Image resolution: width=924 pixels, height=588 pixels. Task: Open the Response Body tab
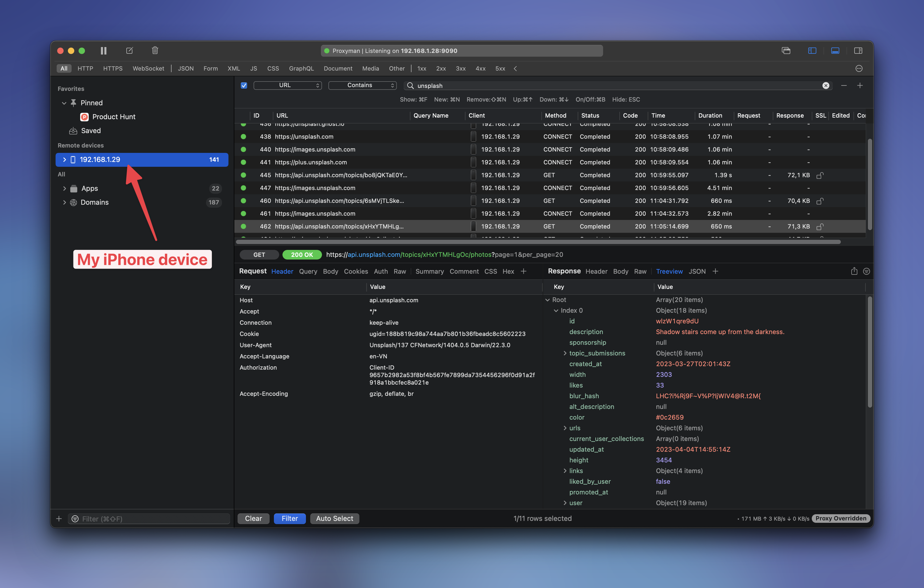pyautogui.click(x=620, y=271)
